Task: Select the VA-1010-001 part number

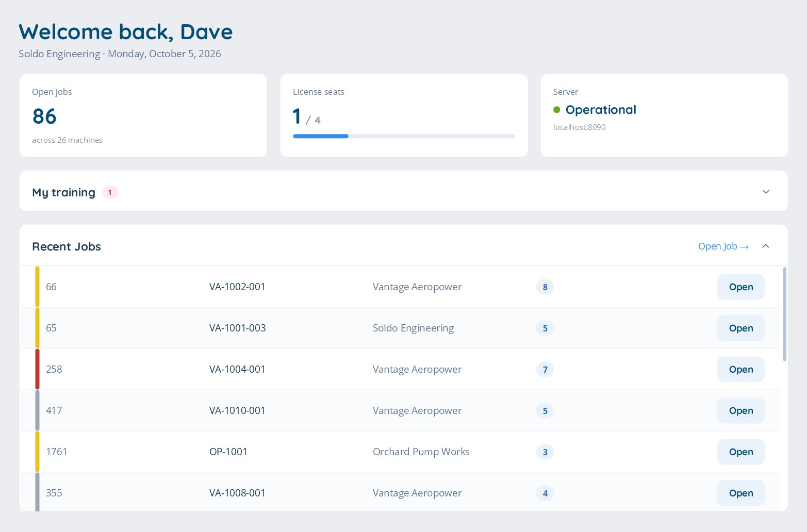Action: (237, 410)
